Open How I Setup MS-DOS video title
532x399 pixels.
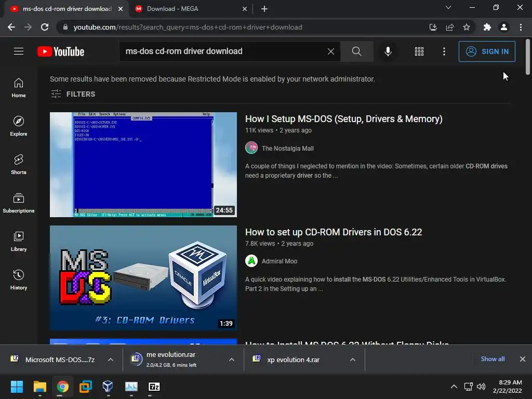(x=344, y=119)
